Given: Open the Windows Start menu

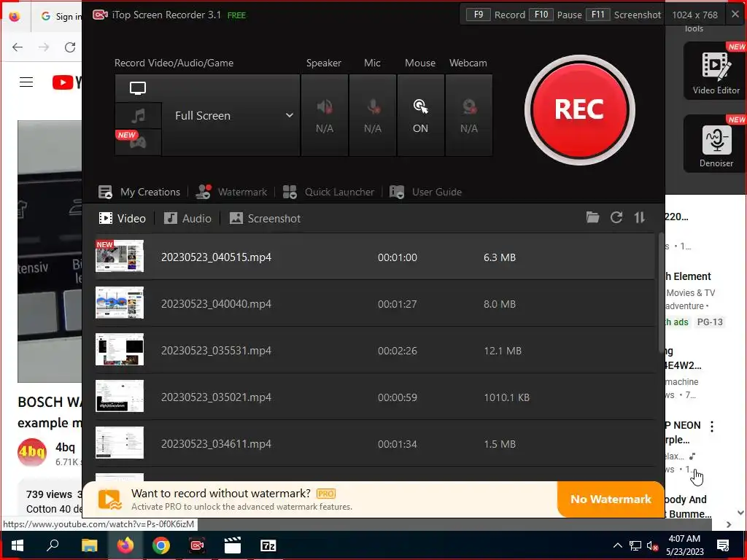Looking at the screenshot, I should pyautogui.click(x=18, y=545).
